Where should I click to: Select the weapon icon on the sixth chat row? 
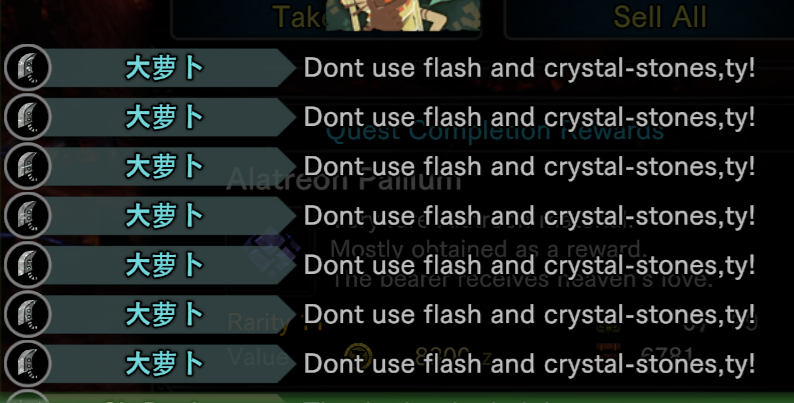[28, 314]
